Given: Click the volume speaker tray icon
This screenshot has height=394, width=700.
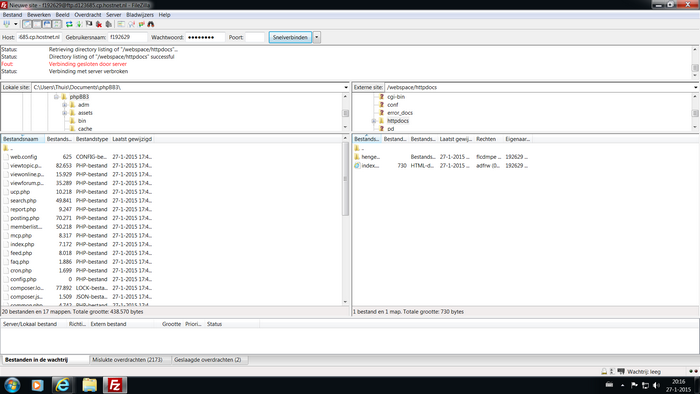Looking at the screenshot, I should point(656,385).
